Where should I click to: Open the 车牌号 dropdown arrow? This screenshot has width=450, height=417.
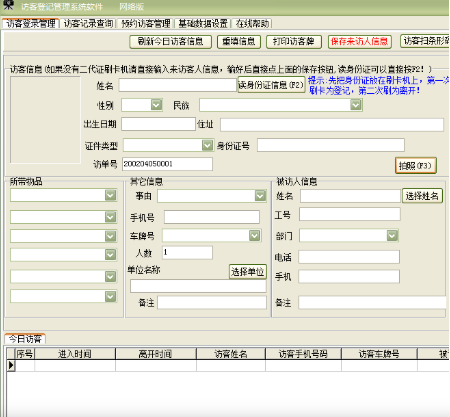255,235
